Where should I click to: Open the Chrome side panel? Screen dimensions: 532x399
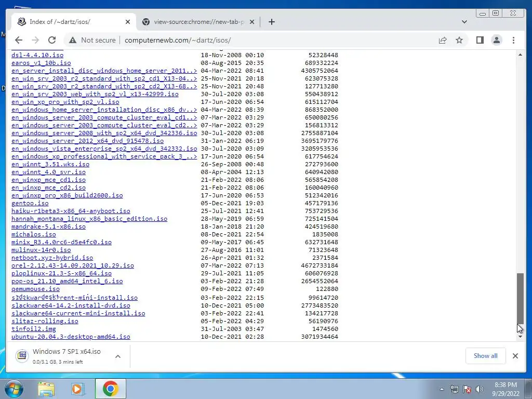[x=480, y=40]
